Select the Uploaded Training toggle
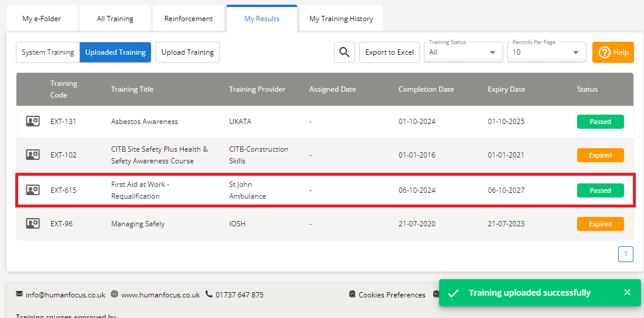Screen dimensions: 644x318 115,52
